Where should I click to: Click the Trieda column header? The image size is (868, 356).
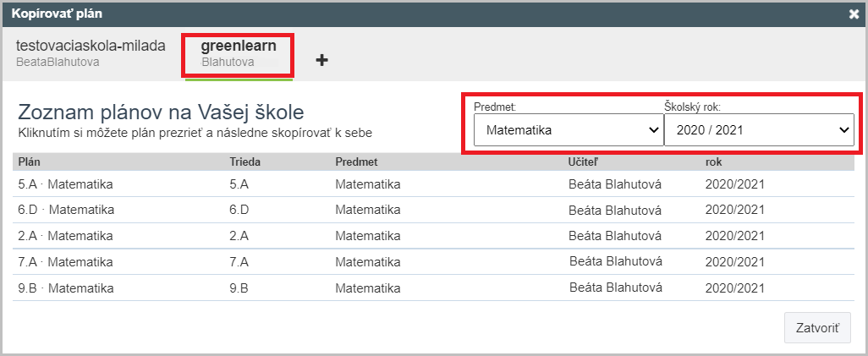[244, 161]
